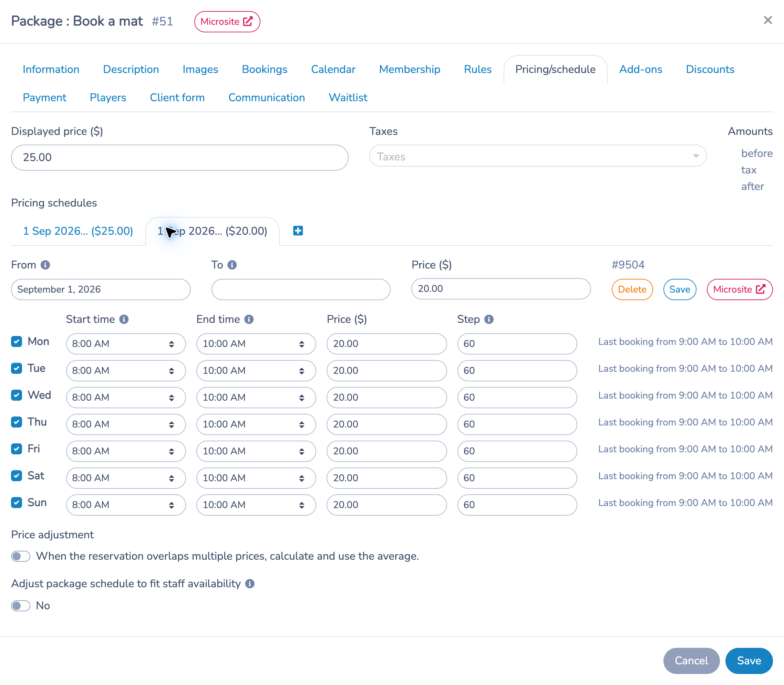This screenshot has height=685, width=784.
Task: Open Wed end time dropdown
Action: 256,397
